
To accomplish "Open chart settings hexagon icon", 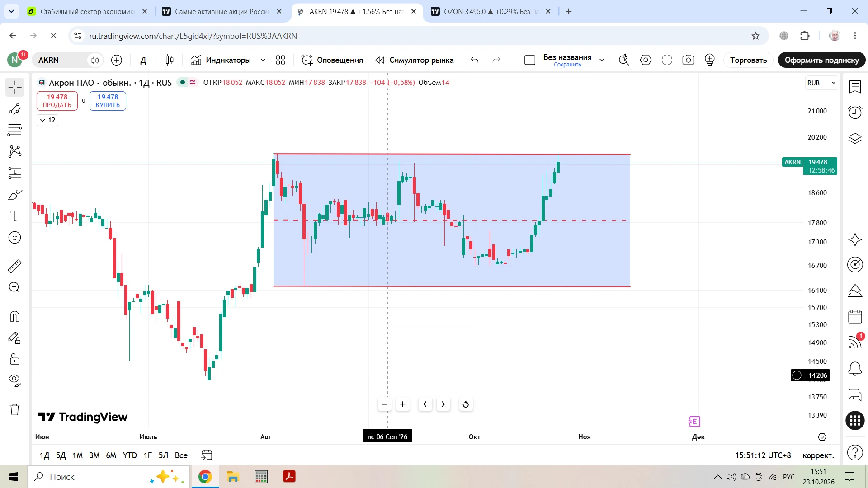I will [x=646, y=60].
